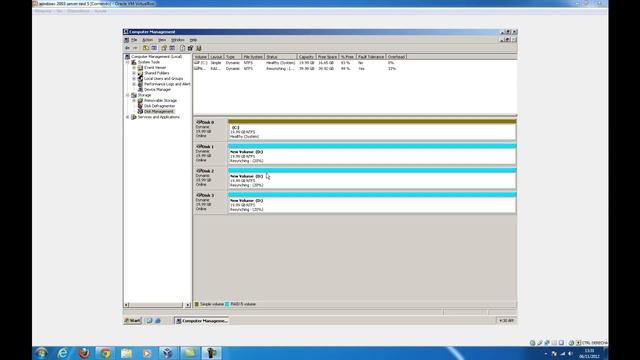Screen dimensions: 640x360
Task: Click Computer Management taskbar button in guest
Action: [x=202, y=321]
